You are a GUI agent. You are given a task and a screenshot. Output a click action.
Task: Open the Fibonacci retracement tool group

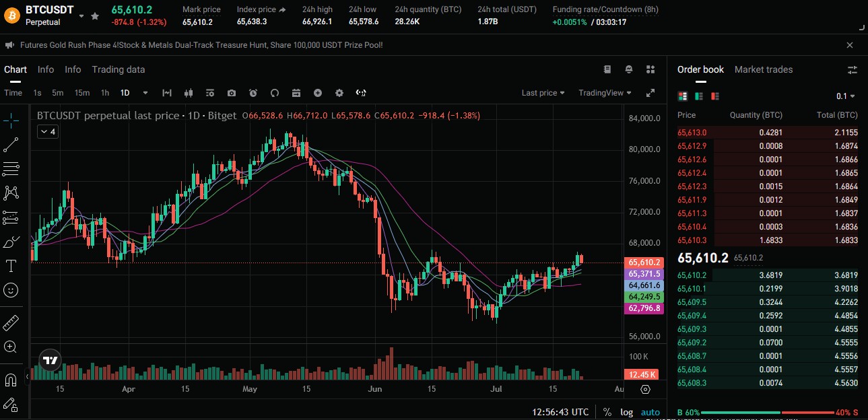10,168
